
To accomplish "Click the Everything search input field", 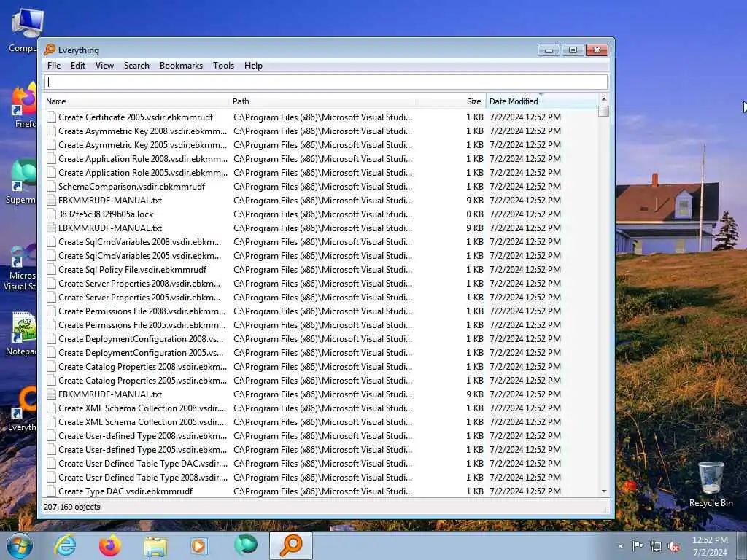I will pyautogui.click(x=326, y=82).
